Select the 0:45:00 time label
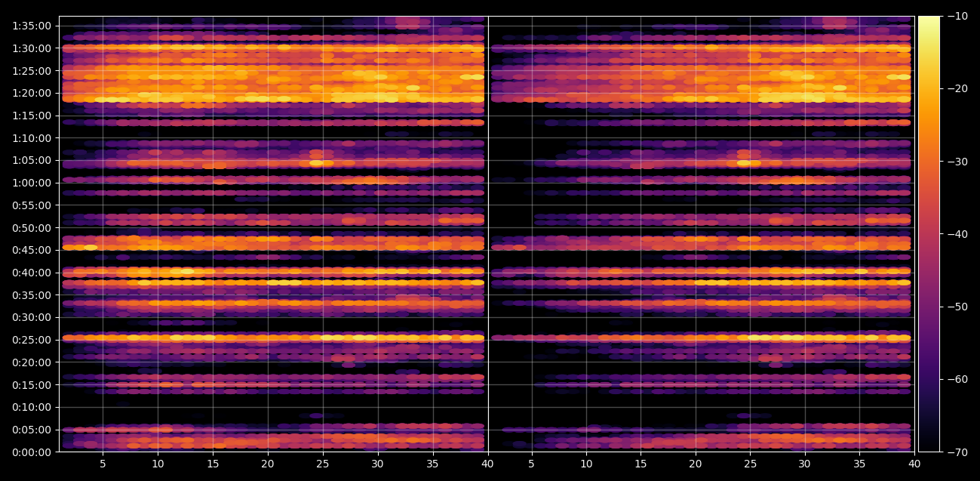The height and width of the screenshot is (481, 980). click(32, 250)
